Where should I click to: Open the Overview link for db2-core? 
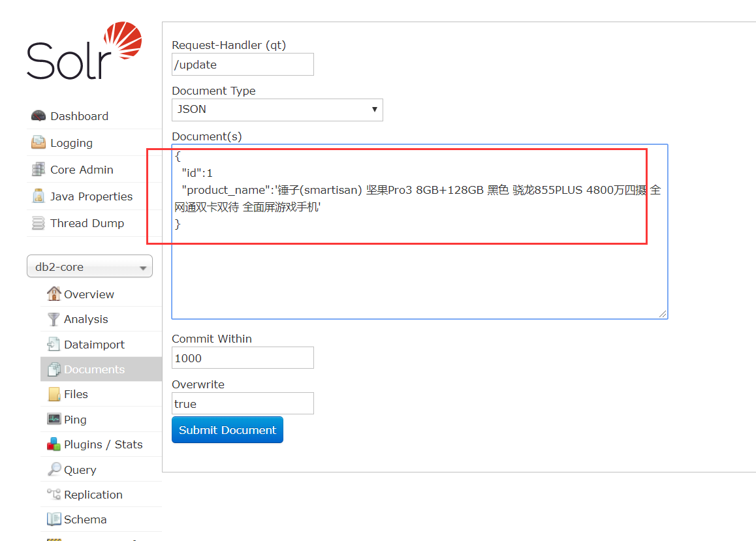pos(89,294)
